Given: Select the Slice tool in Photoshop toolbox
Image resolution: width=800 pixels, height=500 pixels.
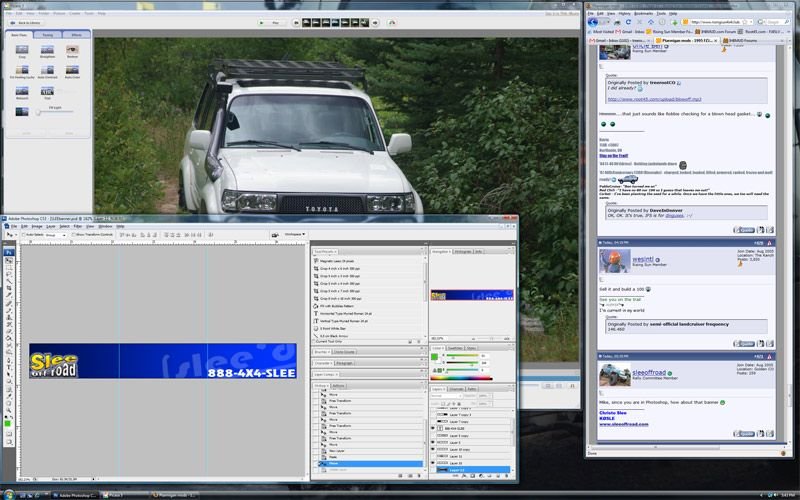Looking at the screenshot, I should (9, 295).
